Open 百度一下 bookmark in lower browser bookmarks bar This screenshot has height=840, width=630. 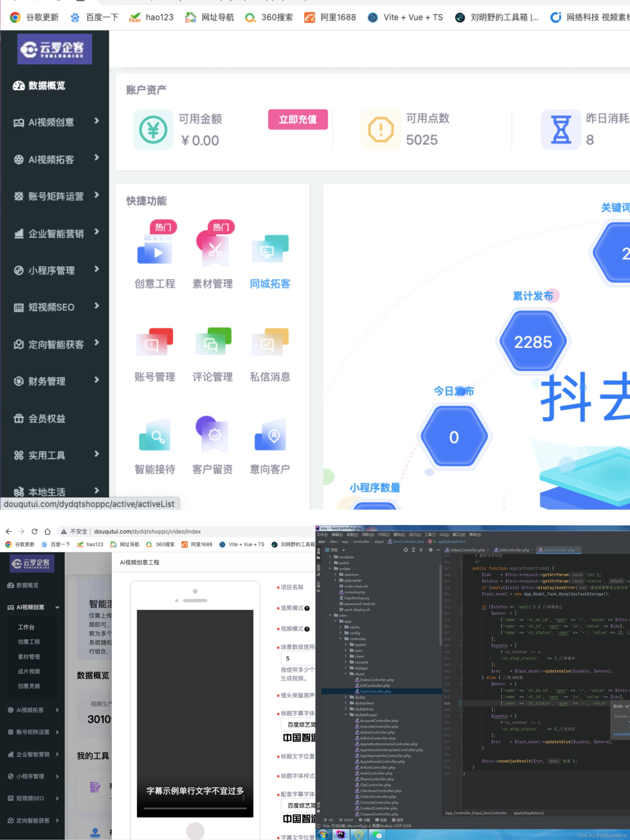pyautogui.click(x=56, y=544)
